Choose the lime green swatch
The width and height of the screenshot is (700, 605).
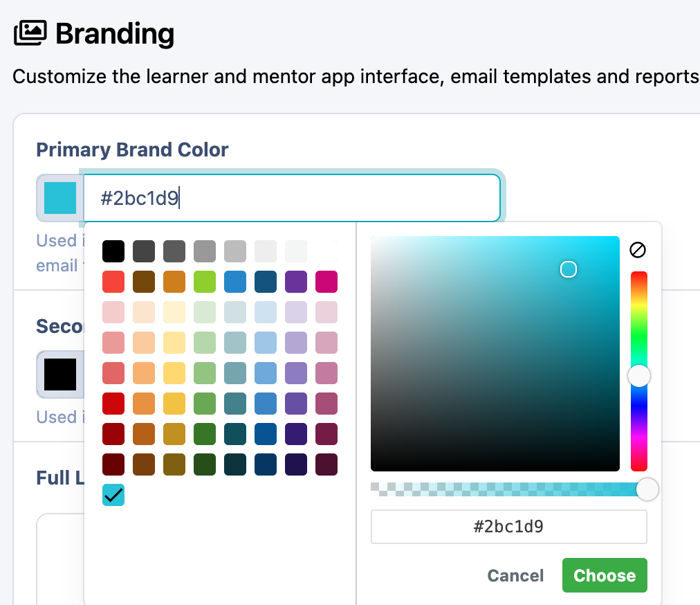[204, 281]
